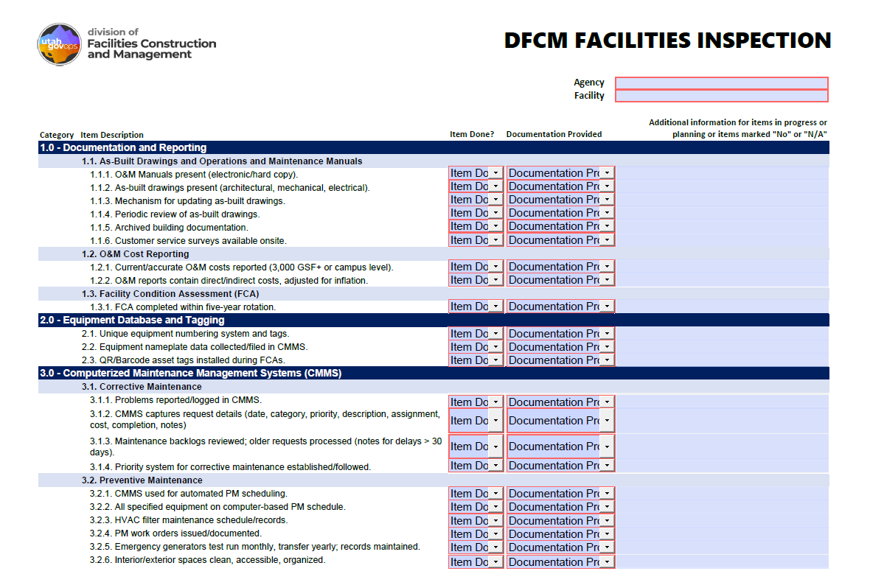
Task: Open Documentation Provided dropdown for 2.1 equipment numbering
Action: (560, 333)
